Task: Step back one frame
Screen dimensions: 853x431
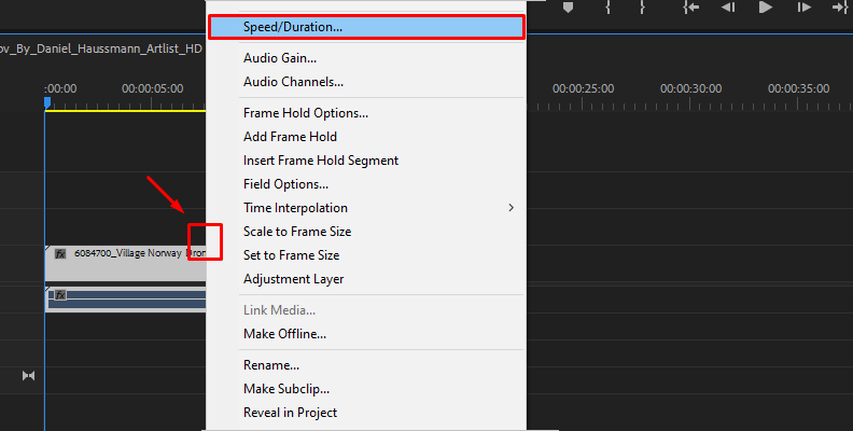Action: point(728,7)
